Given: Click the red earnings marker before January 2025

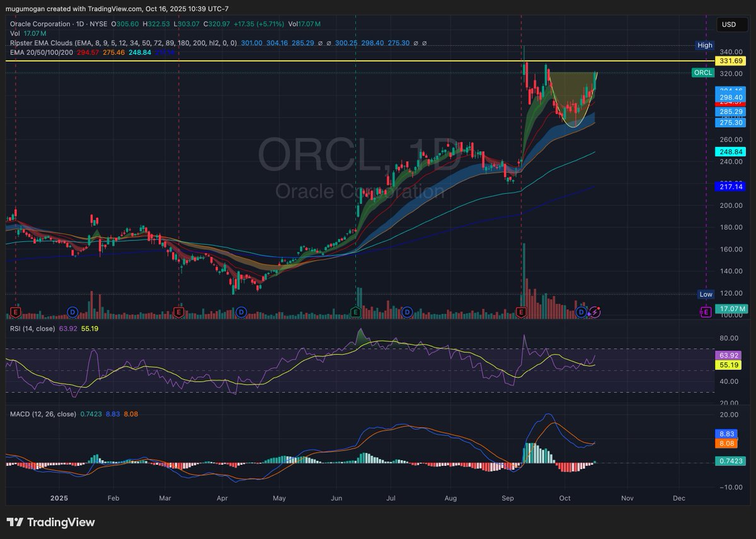Looking at the screenshot, I should tap(16, 312).
